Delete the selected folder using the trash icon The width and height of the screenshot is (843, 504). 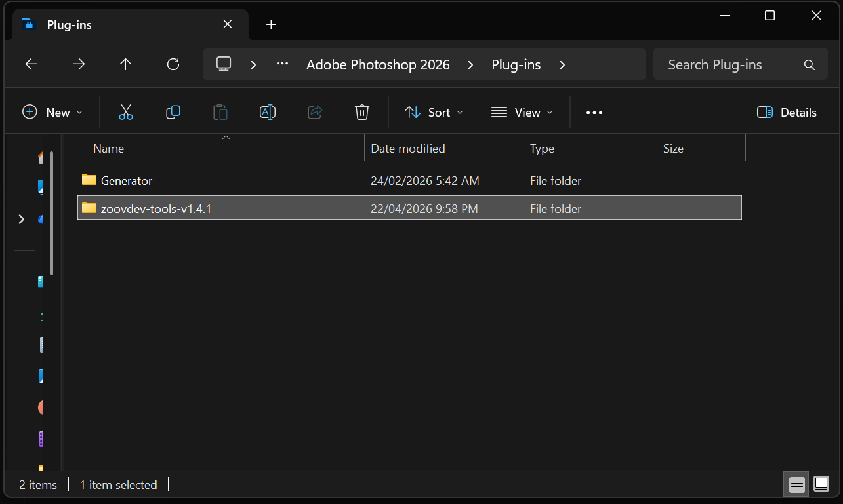click(x=362, y=112)
